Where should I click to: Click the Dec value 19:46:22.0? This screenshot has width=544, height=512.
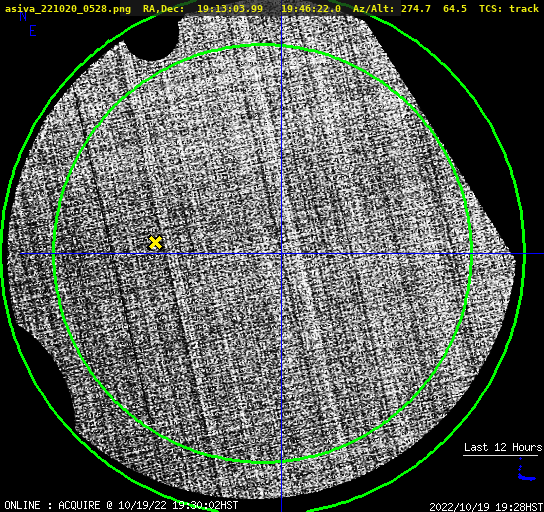pyautogui.click(x=311, y=9)
